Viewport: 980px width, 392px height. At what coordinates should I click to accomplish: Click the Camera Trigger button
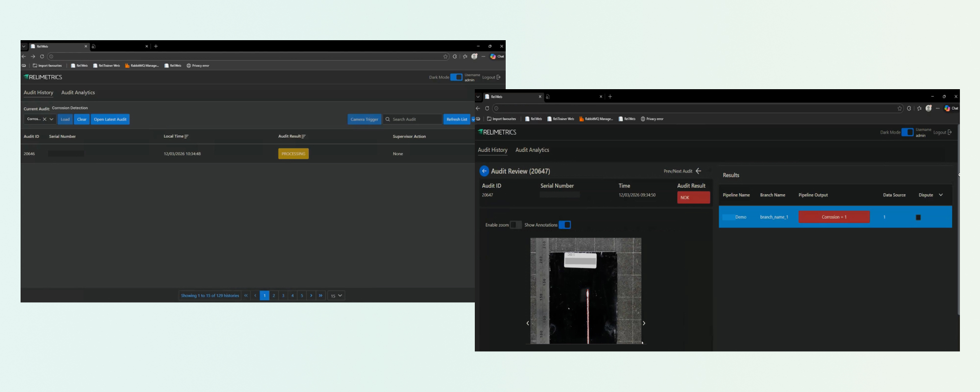365,119
